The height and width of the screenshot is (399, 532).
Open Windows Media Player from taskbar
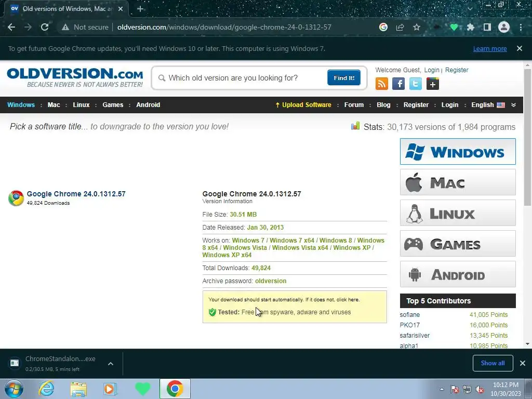pos(110,389)
